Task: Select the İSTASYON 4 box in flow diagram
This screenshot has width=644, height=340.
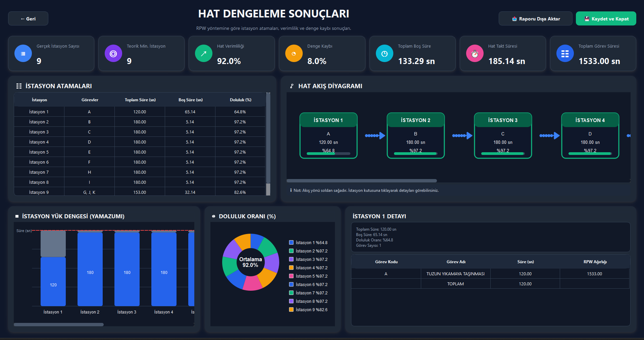Action: coord(590,135)
